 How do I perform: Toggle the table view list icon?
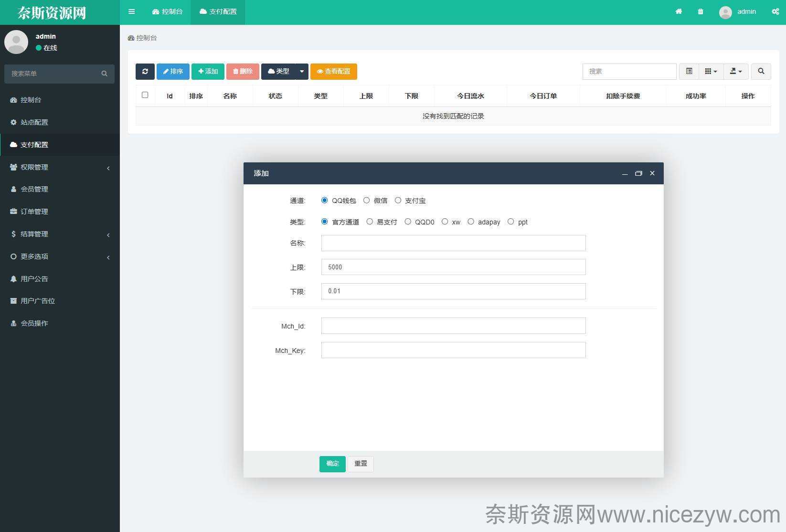coord(689,71)
